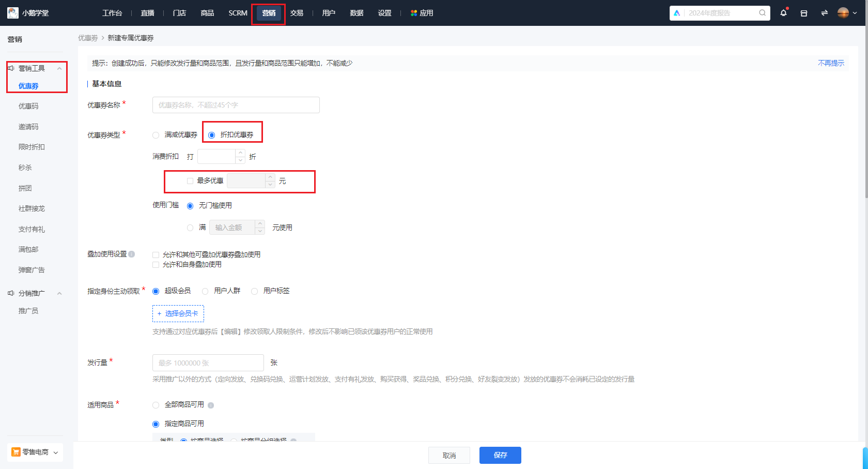Screen dimensions: 868x469
Task: Click the search magnifier icon
Action: 762,13
